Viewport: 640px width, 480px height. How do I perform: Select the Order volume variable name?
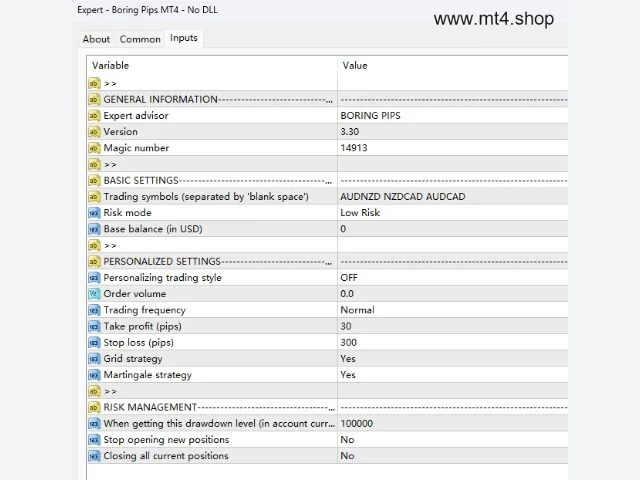pos(135,293)
